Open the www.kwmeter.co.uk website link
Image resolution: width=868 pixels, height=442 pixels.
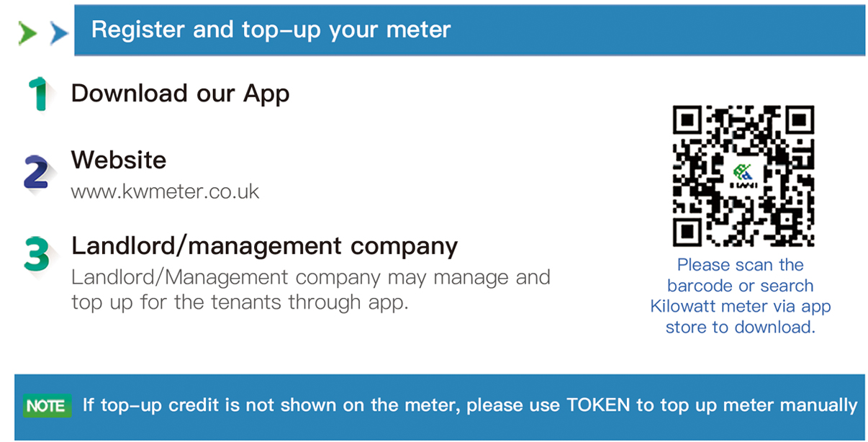pos(165,192)
